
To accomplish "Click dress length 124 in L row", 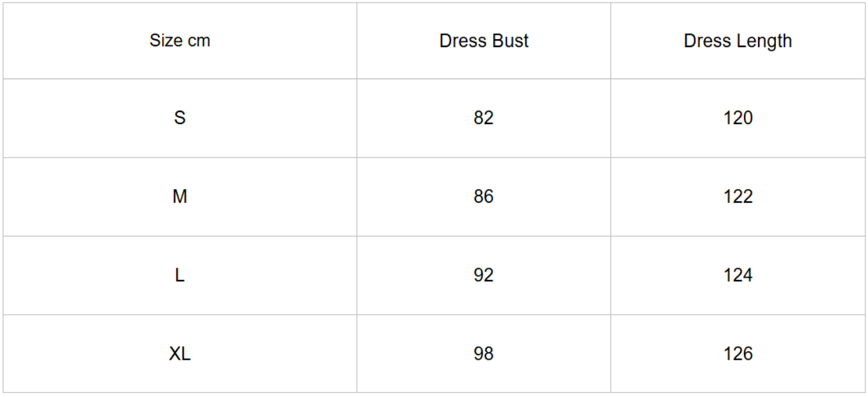I will (737, 275).
